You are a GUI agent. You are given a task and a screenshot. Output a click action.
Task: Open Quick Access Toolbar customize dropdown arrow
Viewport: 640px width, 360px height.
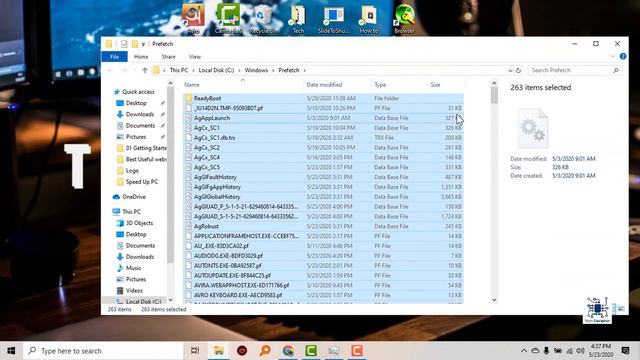click(x=143, y=44)
